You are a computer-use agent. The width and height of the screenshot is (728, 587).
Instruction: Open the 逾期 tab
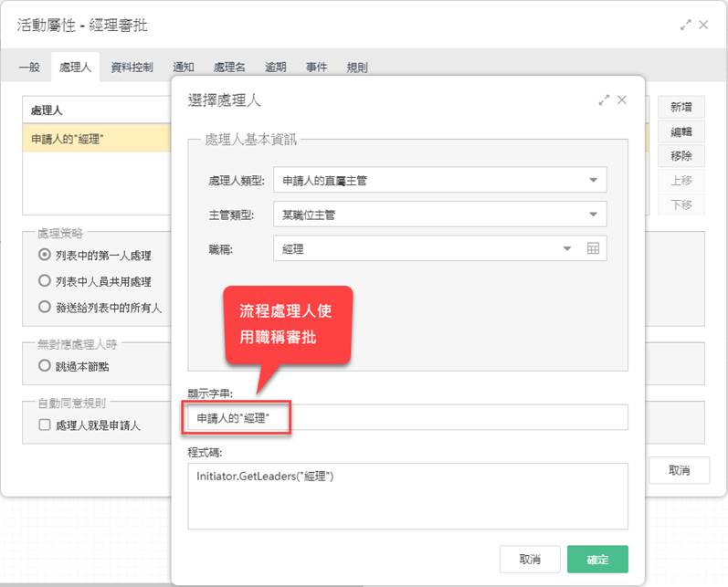(x=275, y=68)
